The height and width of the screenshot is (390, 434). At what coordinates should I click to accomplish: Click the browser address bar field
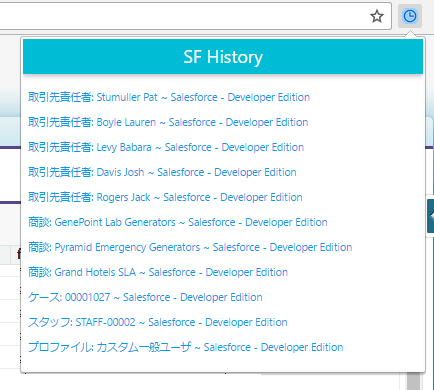tap(196, 16)
